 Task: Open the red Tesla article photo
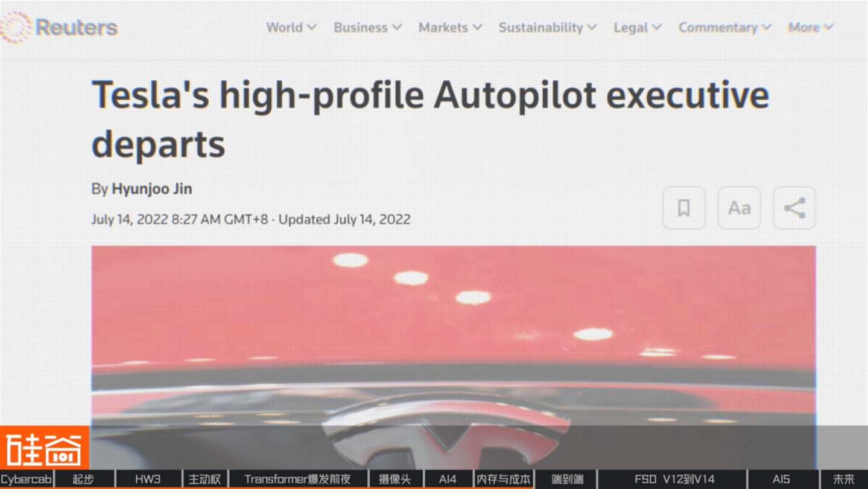(x=454, y=357)
